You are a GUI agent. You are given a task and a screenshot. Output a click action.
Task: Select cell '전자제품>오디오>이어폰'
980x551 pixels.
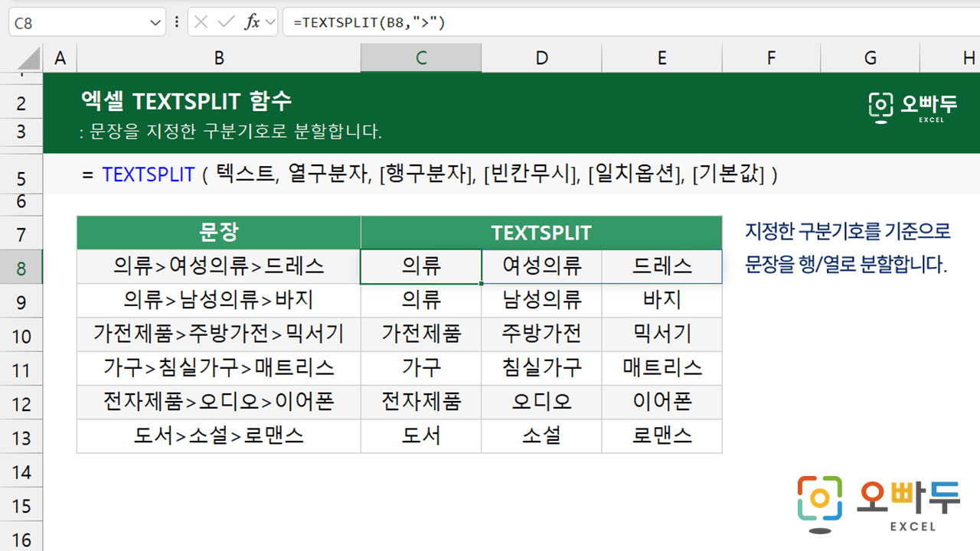[219, 402]
